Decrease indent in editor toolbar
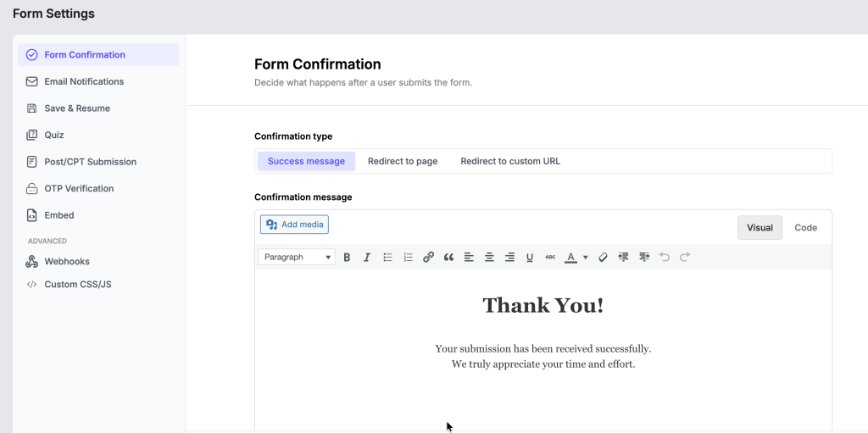 [624, 257]
